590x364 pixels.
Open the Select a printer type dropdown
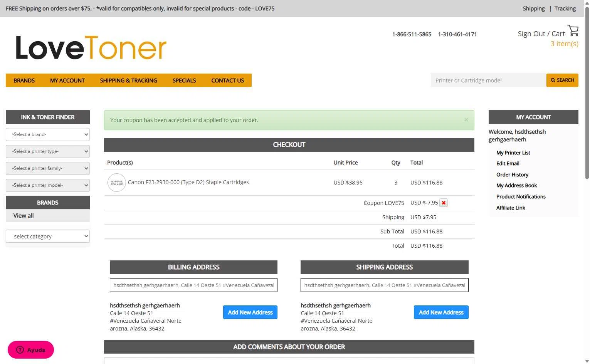click(48, 151)
